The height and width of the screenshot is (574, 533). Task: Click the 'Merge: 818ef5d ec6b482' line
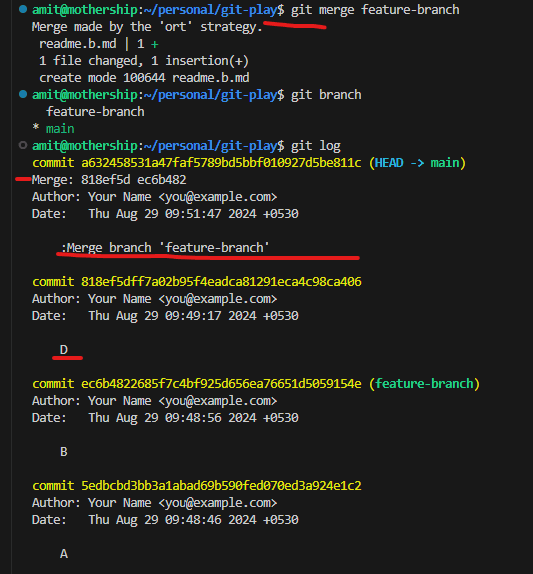pos(109,180)
